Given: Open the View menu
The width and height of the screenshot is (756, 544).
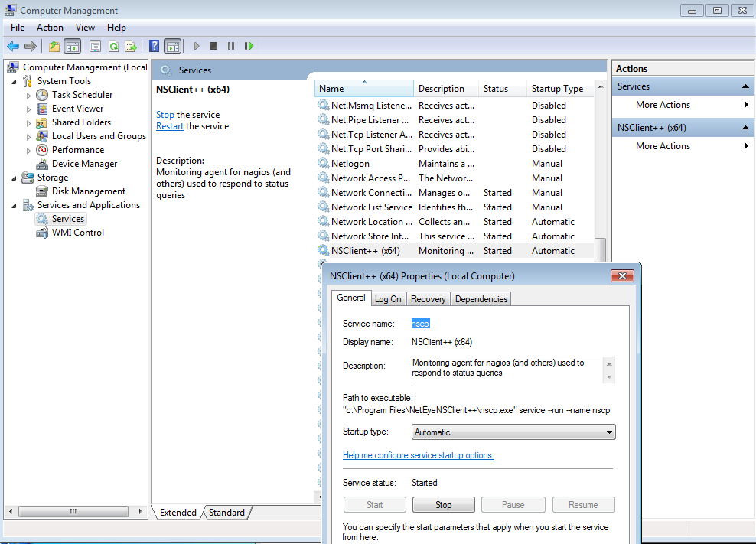Looking at the screenshot, I should click(86, 28).
